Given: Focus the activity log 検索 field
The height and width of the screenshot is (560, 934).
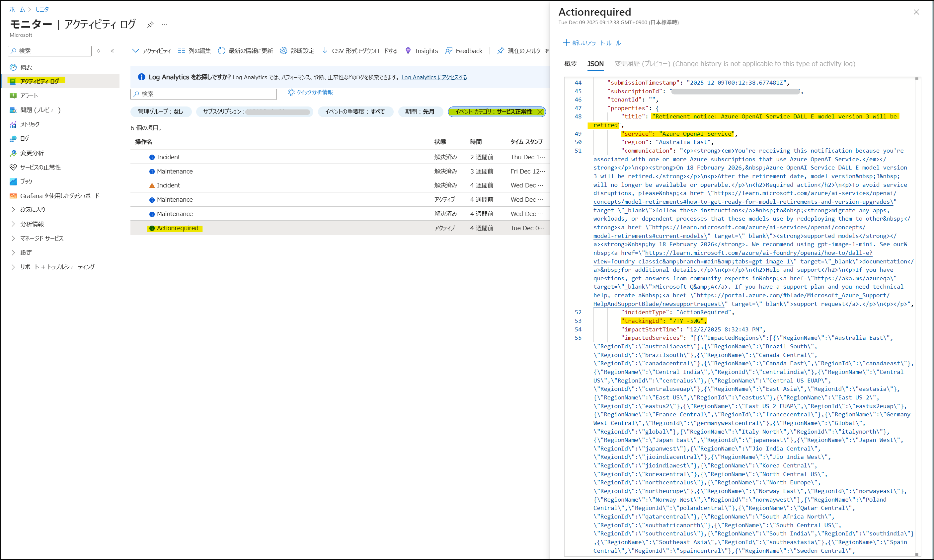Looking at the screenshot, I should coord(203,94).
